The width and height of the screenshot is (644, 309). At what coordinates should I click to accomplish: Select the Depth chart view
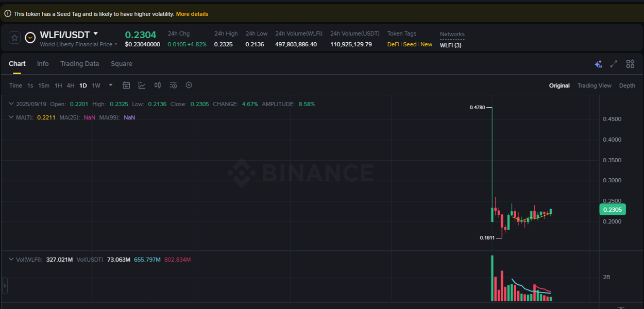tap(627, 85)
